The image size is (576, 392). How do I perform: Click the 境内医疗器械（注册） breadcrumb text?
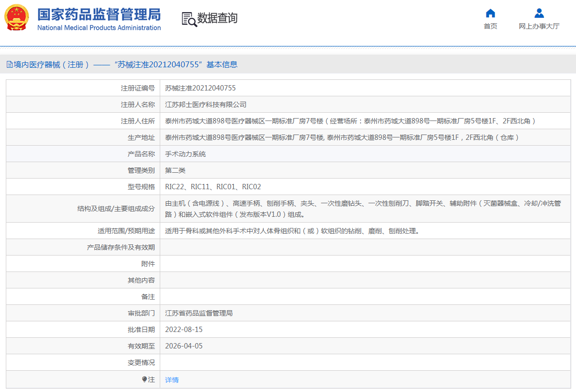coord(52,65)
